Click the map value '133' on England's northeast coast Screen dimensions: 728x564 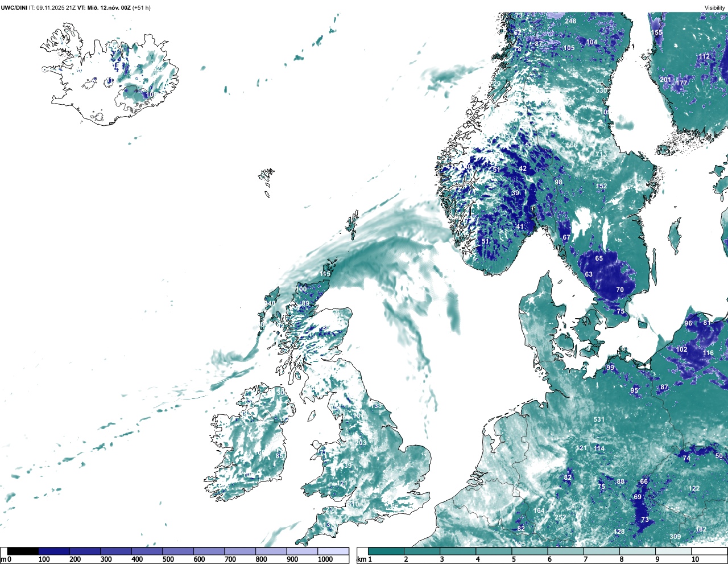pyautogui.click(x=377, y=406)
